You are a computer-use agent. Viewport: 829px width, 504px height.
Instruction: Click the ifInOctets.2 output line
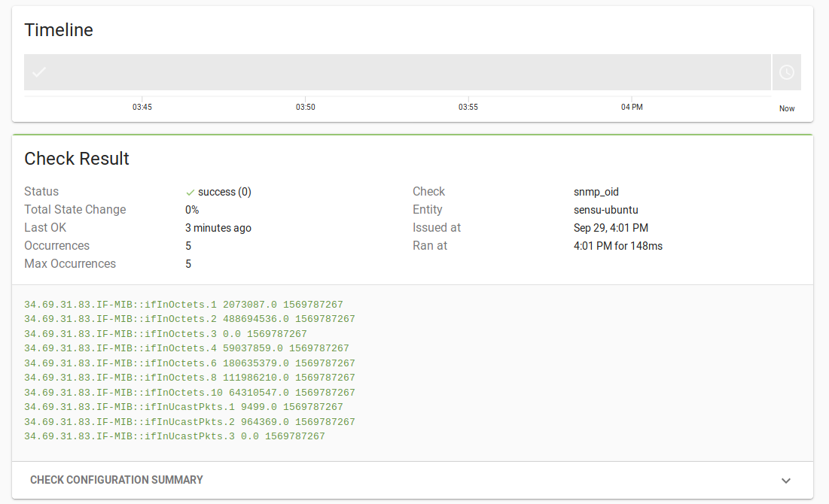189,319
